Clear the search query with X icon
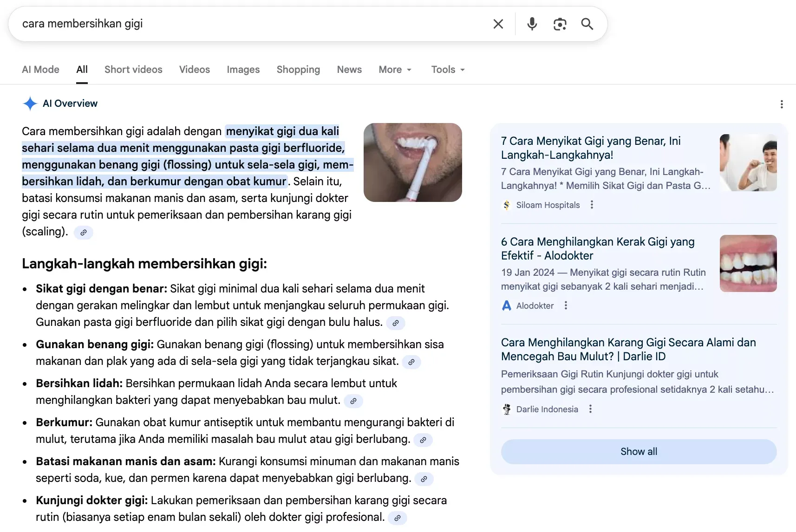The height and width of the screenshot is (532, 796). [x=498, y=24]
